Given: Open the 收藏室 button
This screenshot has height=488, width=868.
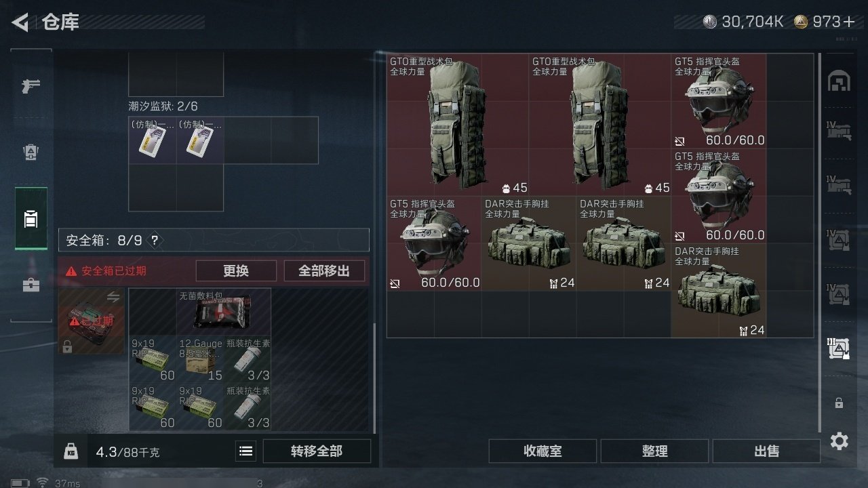Looking at the screenshot, I should coord(542,451).
